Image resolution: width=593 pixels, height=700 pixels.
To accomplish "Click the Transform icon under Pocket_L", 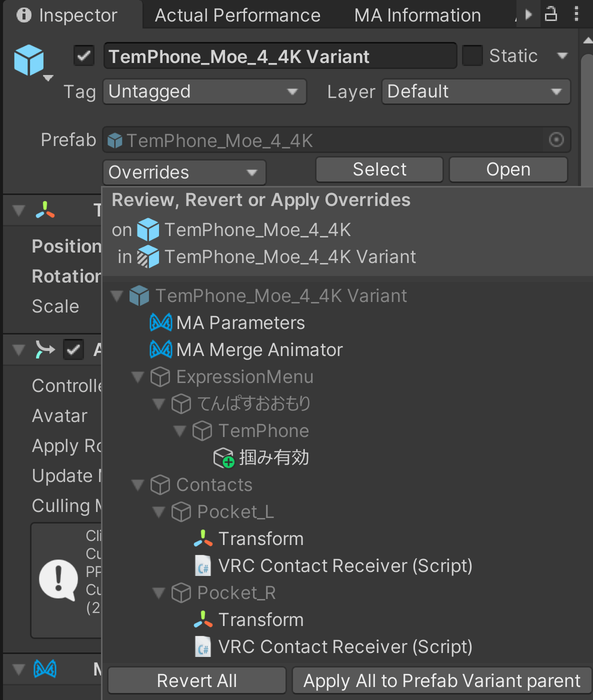I will pos(203,538).
